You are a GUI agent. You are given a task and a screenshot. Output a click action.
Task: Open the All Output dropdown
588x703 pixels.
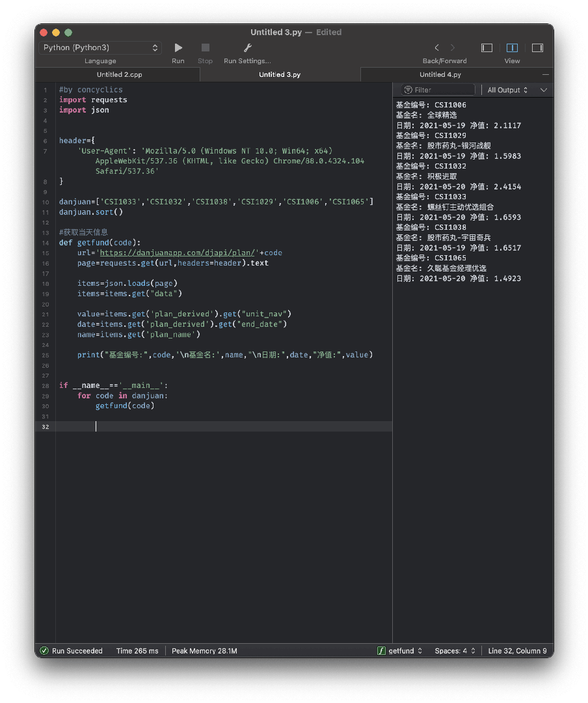(x=507, y=90)
